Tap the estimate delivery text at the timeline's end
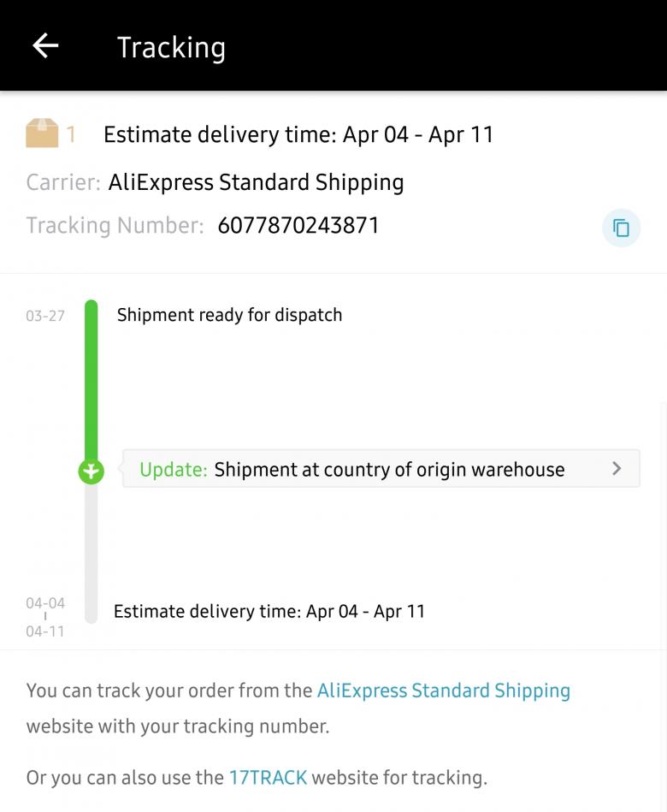The height and width of the screenshot is (812, 667). coord(269,612)
